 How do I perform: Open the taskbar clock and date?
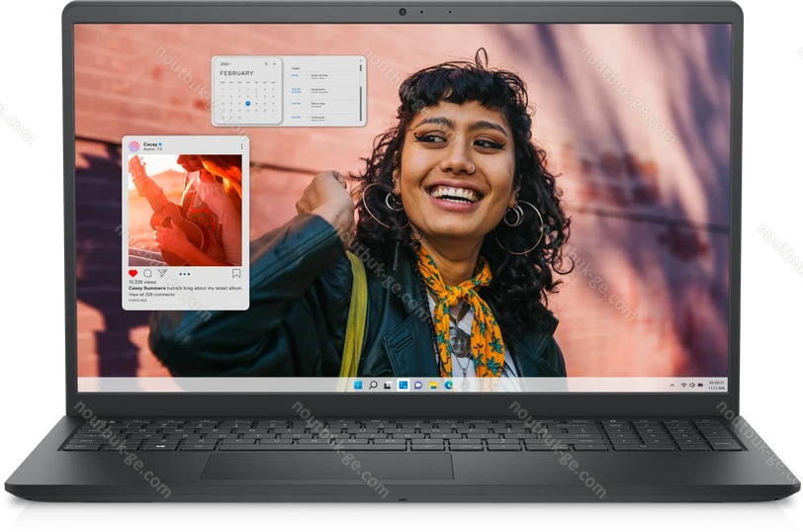pyautogui.click(x=716, y=385)
